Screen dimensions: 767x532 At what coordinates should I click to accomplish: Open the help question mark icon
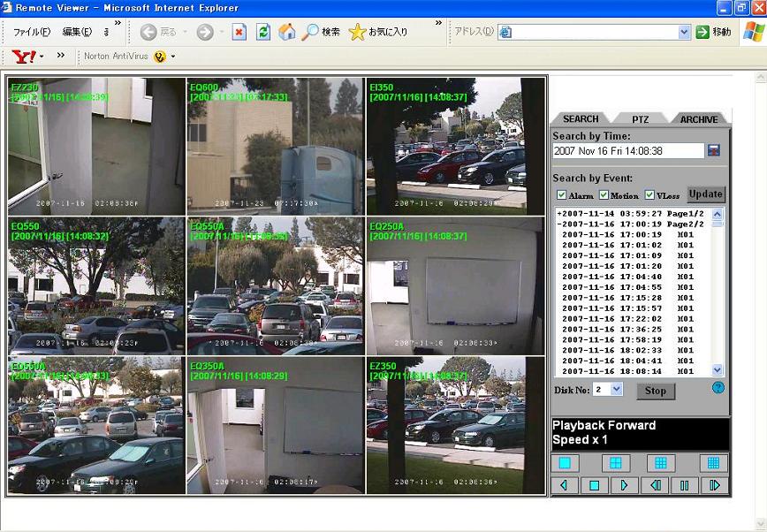coord(718,388)
